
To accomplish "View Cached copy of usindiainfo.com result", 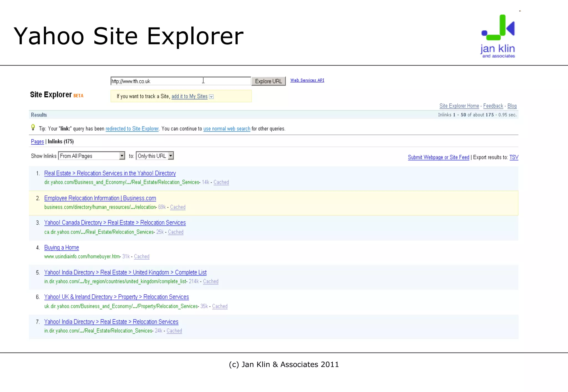I will [x=141, y=256].
